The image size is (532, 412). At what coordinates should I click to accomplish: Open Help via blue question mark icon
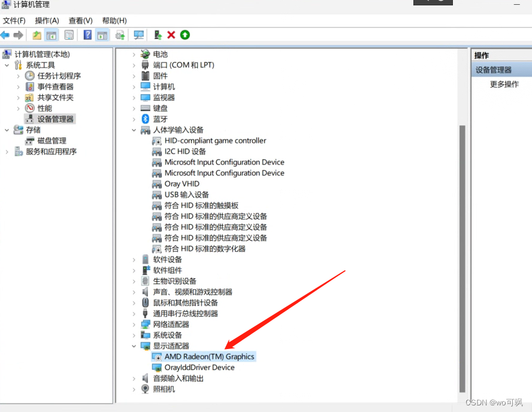pyautogui.click(x=87, y=35)
